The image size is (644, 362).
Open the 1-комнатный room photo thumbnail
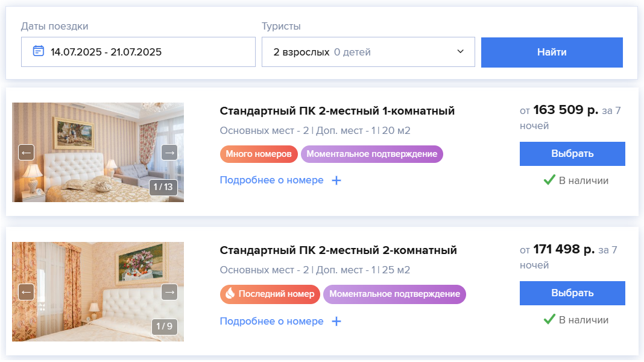point(98,152)
